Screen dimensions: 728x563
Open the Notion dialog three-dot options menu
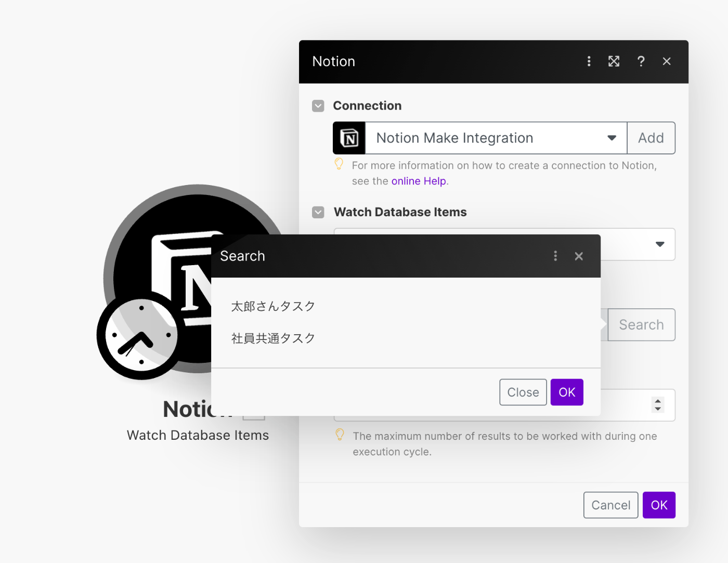(x=589, y=61)
